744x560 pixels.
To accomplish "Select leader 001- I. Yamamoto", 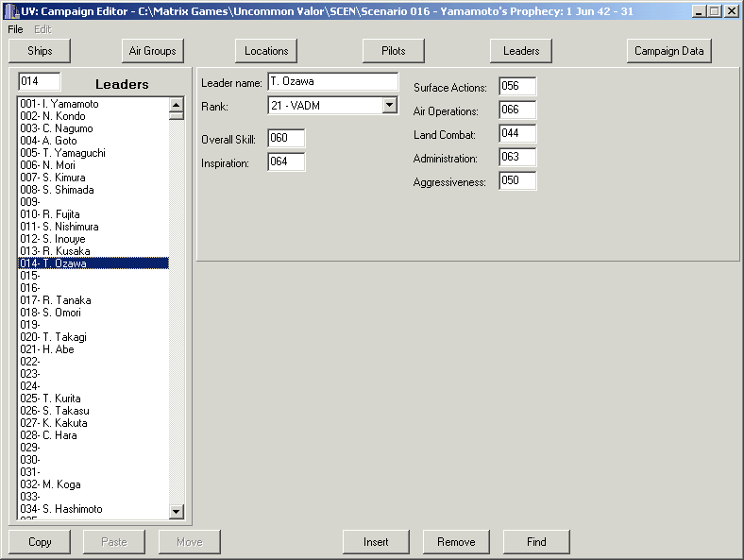I will point(93,104).
